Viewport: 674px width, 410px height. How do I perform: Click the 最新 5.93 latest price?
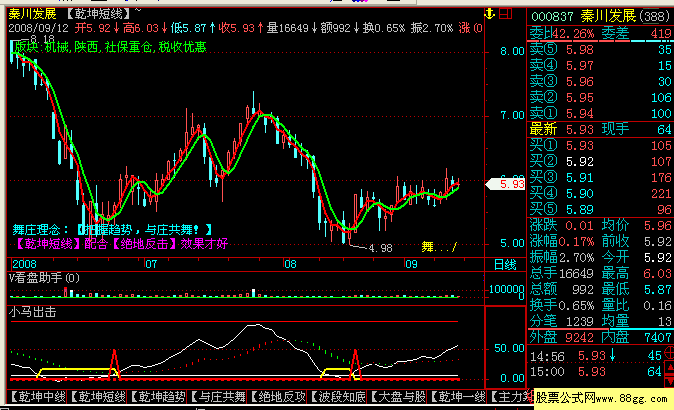tap(562, 129)
